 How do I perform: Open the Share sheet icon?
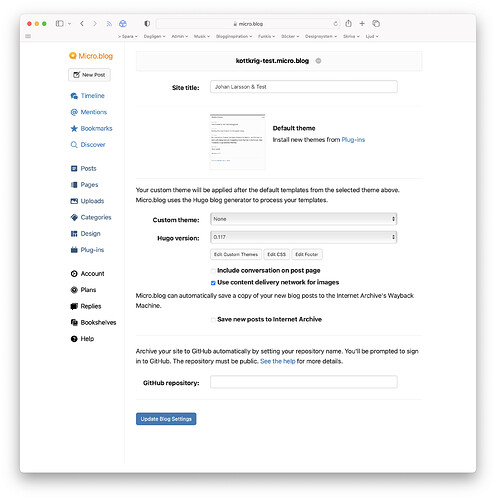coord(348,23)
